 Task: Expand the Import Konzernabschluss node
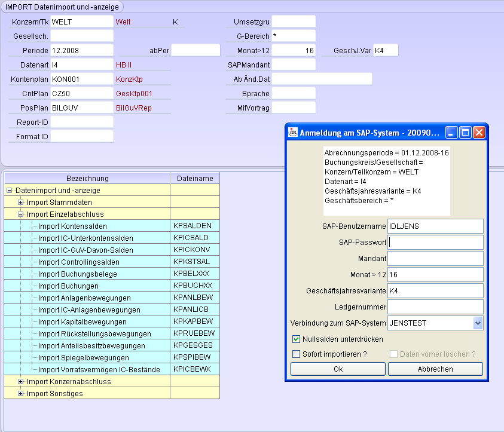20,382
